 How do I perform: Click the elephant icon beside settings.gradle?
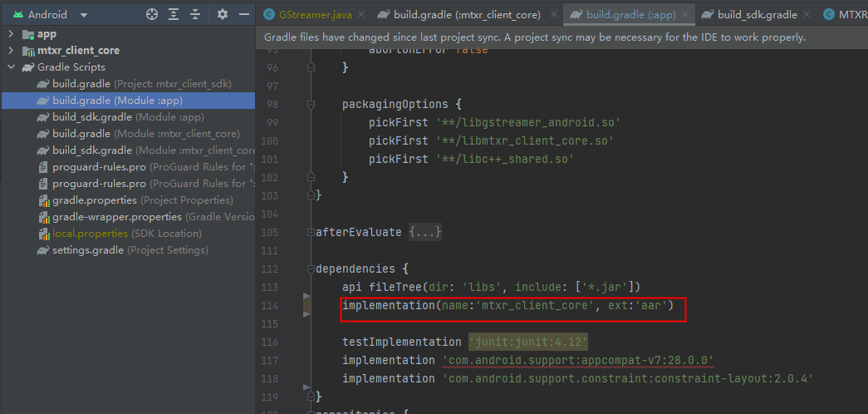pos(43,250)
